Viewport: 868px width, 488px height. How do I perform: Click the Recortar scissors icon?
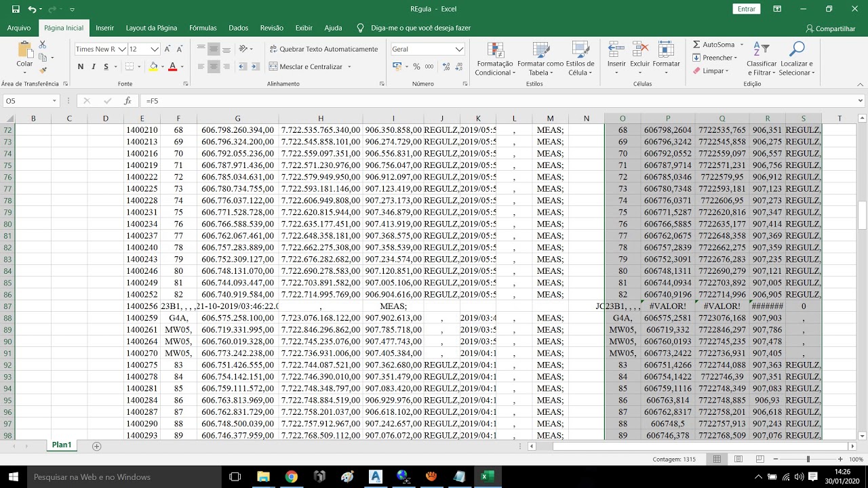[43, 45]
